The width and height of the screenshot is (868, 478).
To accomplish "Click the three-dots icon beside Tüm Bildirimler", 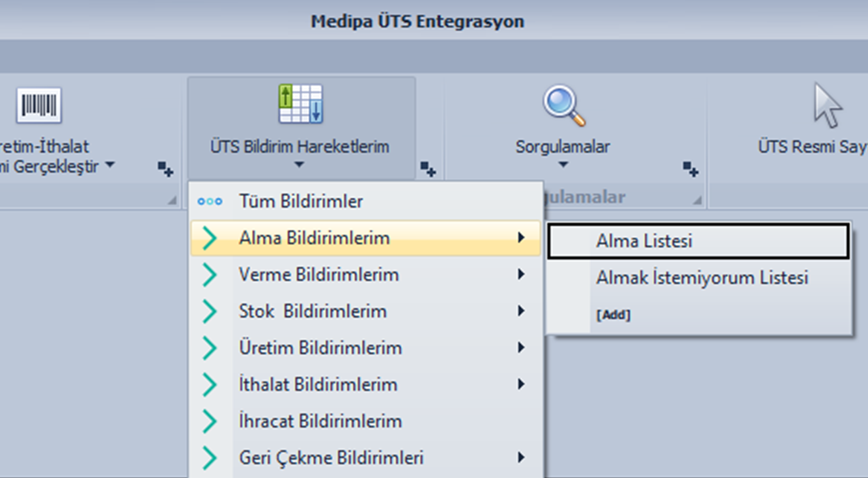I will pos(210,202).
